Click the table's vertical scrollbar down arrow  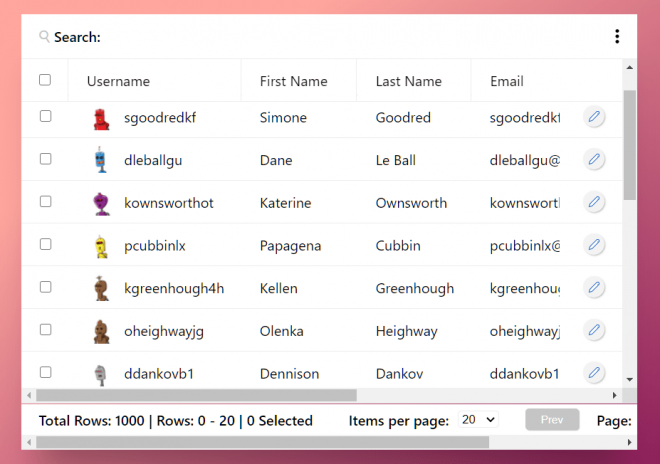tap(629, 379)
